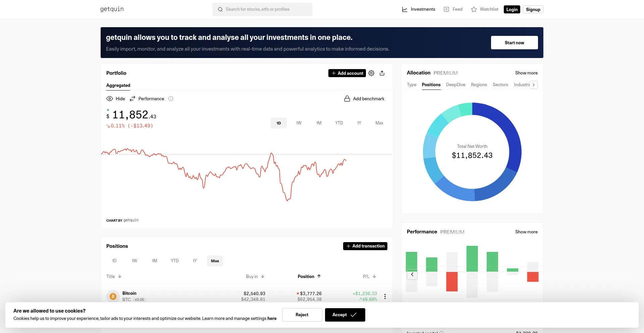
Task: Set positions range to 1M
Action: pyautogui.click(x=155, y=261)
